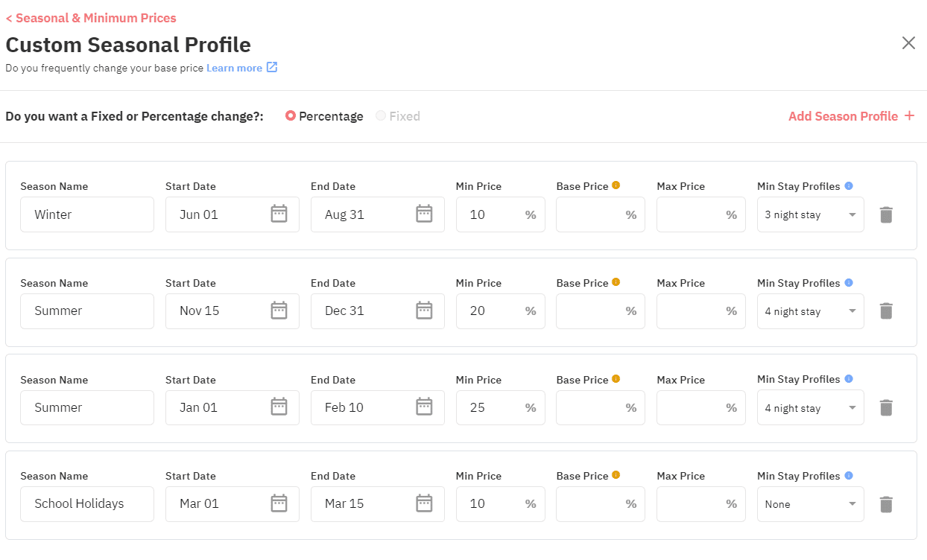Select the Percentage radio option

[291, 116]
